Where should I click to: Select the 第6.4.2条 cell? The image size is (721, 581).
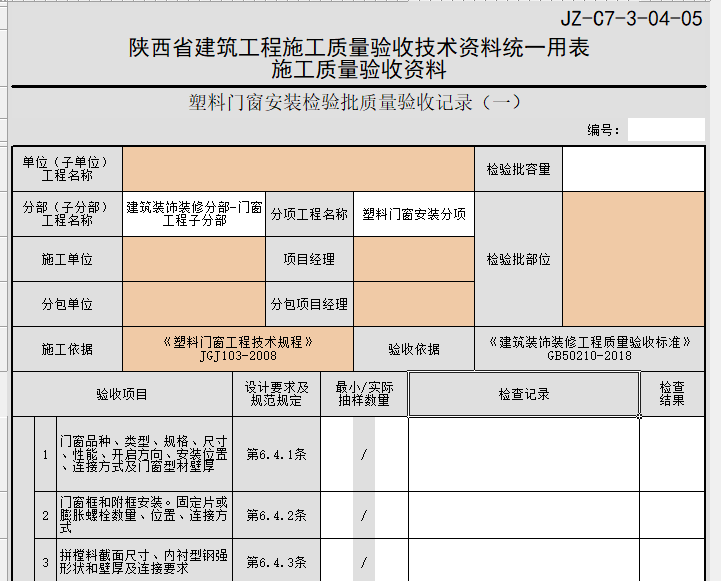click(276, 516)
